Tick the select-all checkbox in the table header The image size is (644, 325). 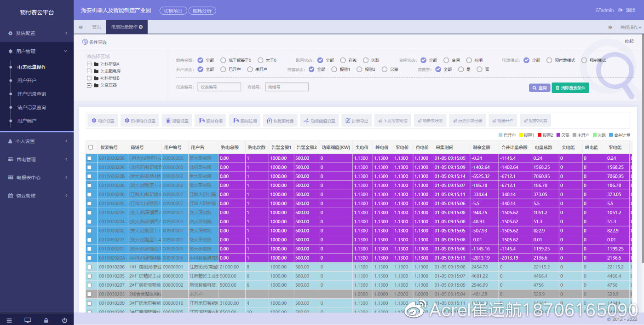click(91, 147)
